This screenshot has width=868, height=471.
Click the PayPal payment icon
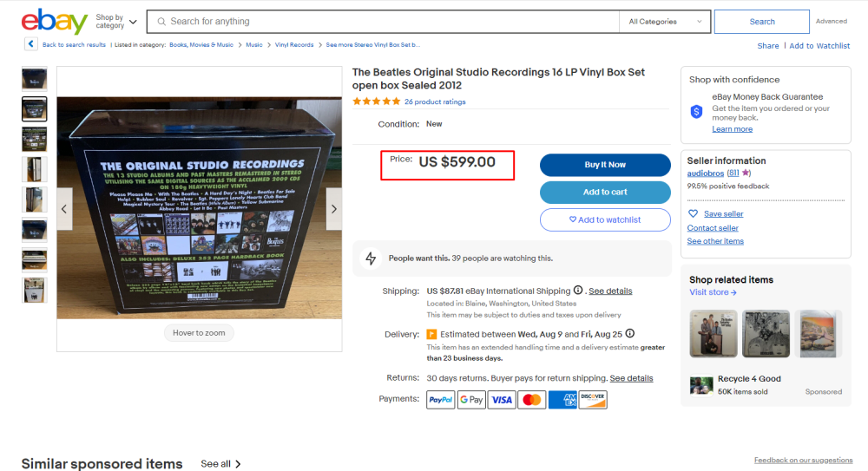click(440, 400)
